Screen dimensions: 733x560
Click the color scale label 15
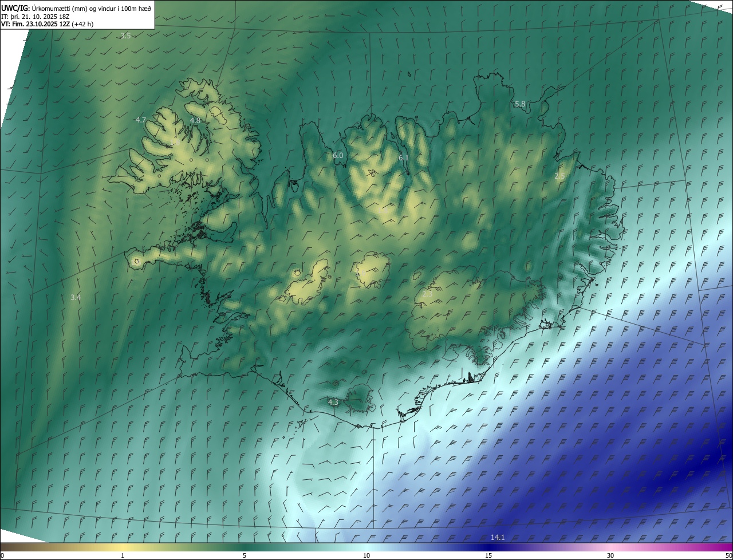pyautogui.click(x=488, y=555)
